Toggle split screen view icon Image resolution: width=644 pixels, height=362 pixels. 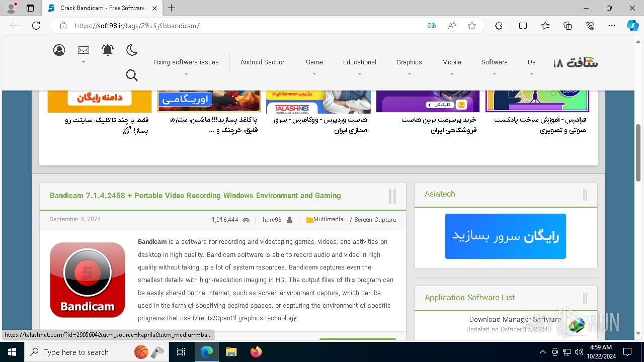click(x=523, y=26)
